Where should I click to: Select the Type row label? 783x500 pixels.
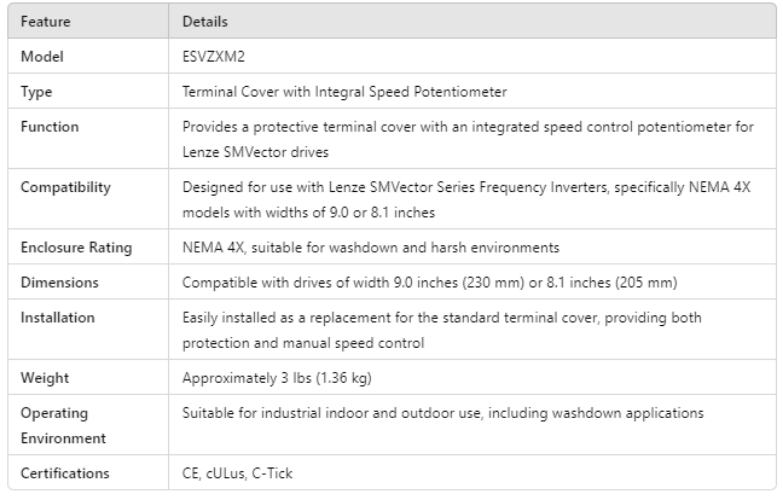click(x=38, y=93)
